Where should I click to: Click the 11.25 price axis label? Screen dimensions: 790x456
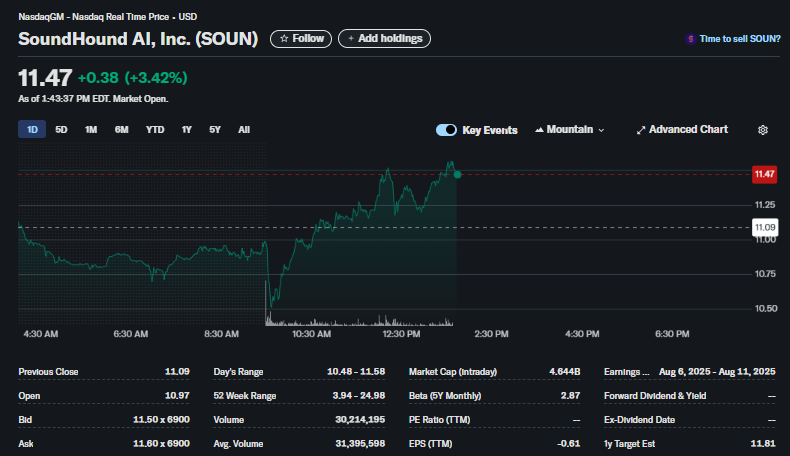[765, 205]
